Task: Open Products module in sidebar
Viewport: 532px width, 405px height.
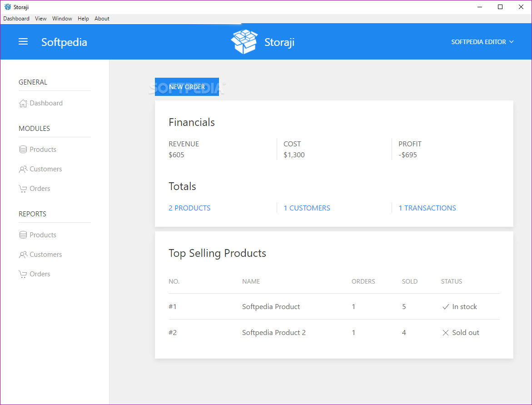Action: 38,150
